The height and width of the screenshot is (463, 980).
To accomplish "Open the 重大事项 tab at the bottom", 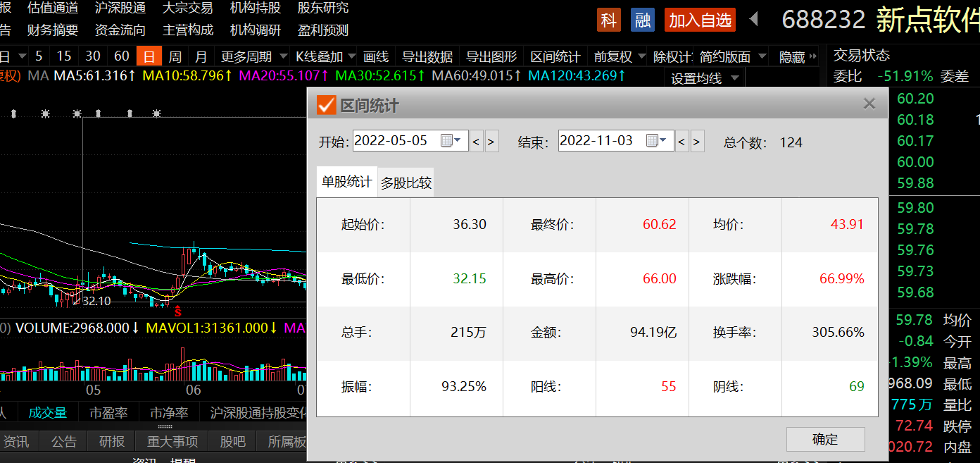I will pos(172,442).
